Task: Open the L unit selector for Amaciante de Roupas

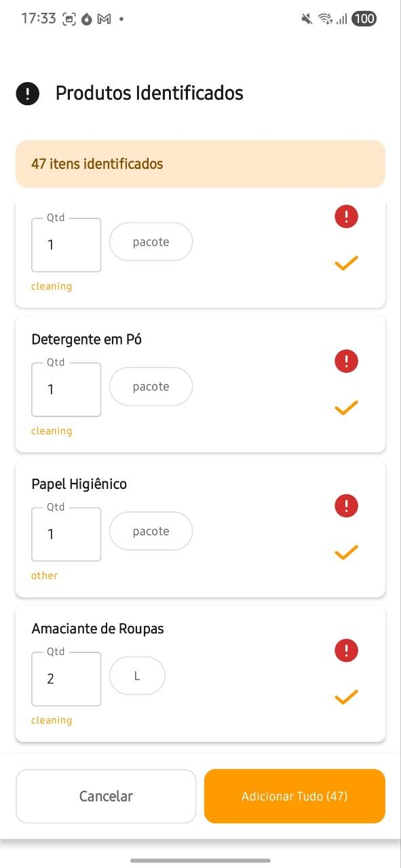Action: point(137,675)
